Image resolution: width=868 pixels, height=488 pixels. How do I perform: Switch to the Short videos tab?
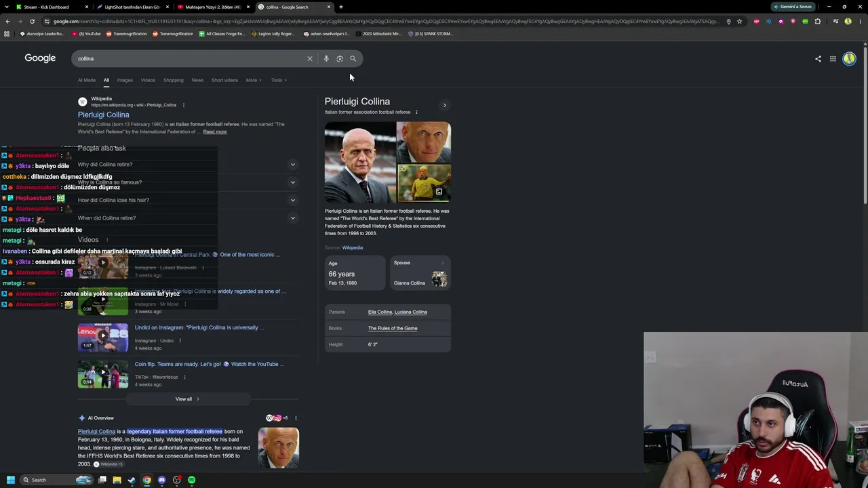point(224,80)
